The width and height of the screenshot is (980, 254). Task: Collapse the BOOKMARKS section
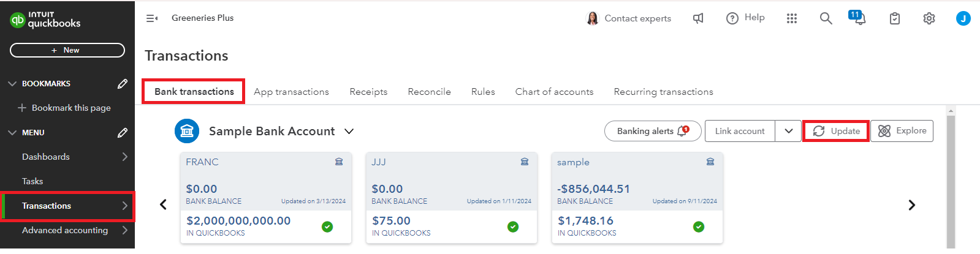click(12, 83)
